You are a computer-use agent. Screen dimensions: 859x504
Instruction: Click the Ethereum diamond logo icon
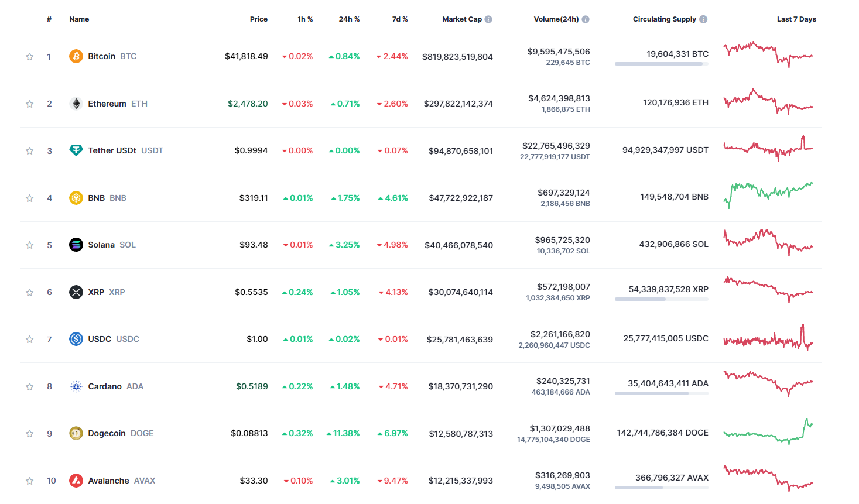pyautogui.click(x=76, y=104)
